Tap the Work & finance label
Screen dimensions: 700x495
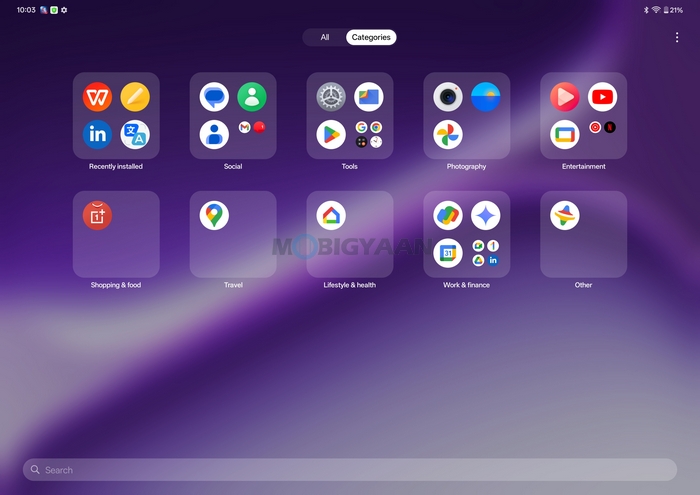tap(467, 285)
